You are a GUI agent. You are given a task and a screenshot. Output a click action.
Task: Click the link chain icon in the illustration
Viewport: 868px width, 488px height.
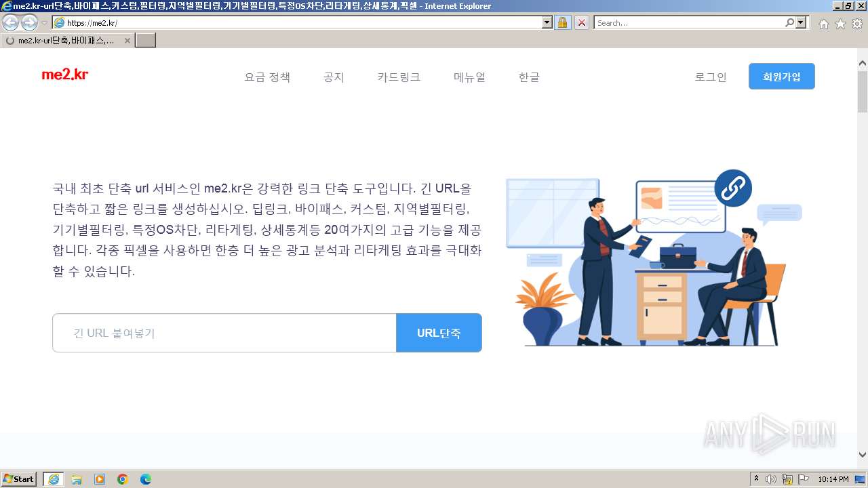[733, 188]
